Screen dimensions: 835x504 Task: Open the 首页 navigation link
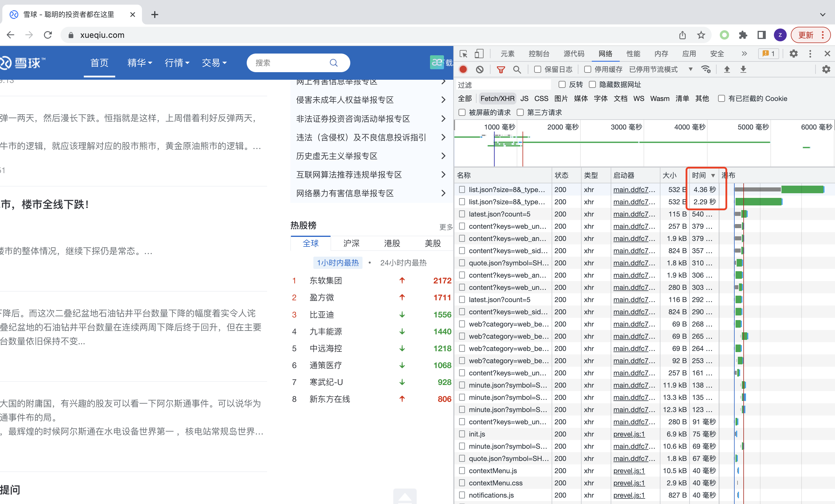tap(99, 63)
